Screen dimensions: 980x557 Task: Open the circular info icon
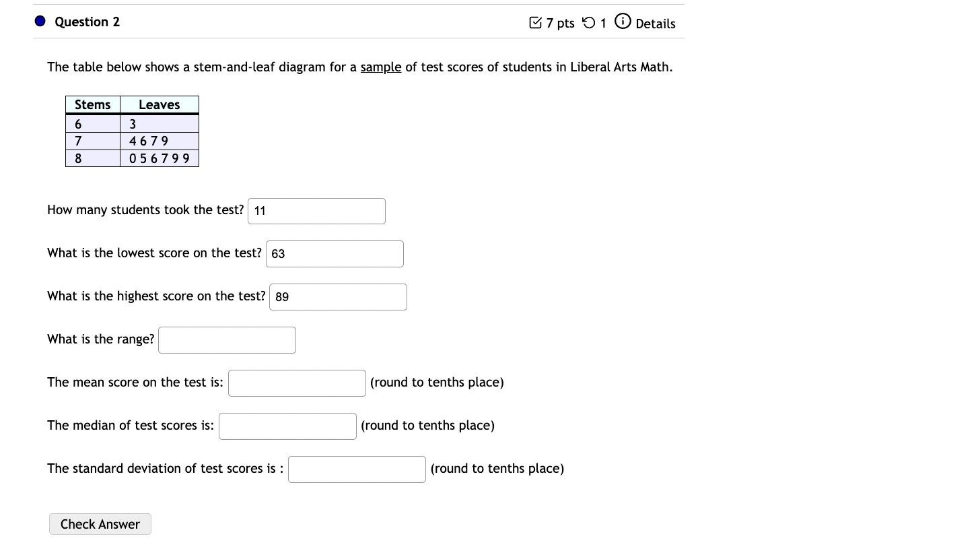pos(623,21)
